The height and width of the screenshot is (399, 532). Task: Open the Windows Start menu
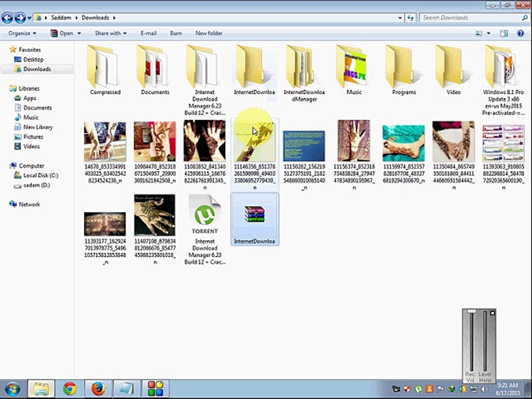pos(13,389)
